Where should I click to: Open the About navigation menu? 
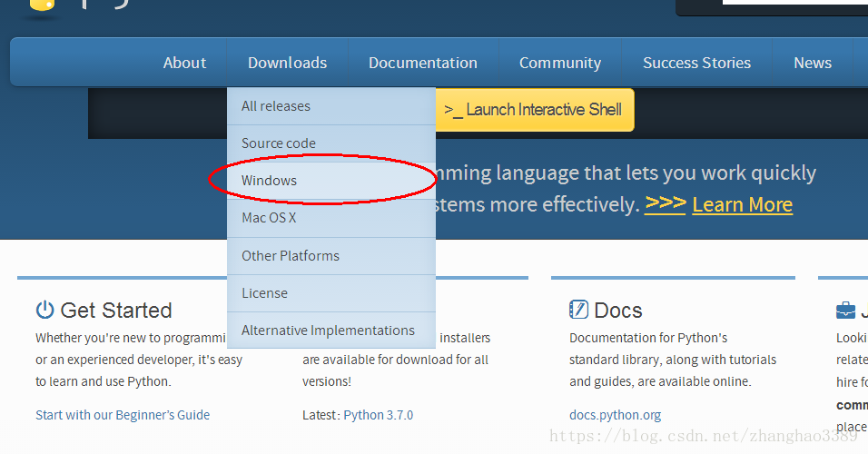[x=184, y=63]
